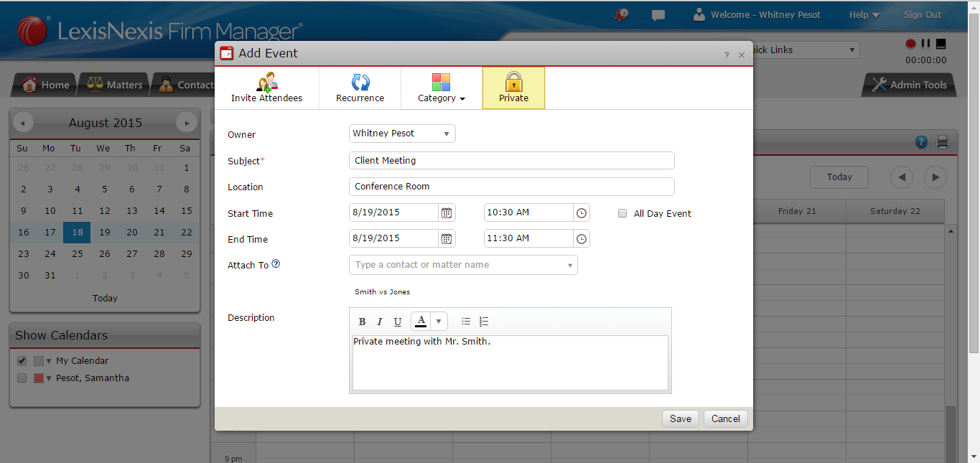The height and width of the screenshot is (463, 980).
Task: Check Pesot, Samantha calendar checkbox
Action: 22,378
